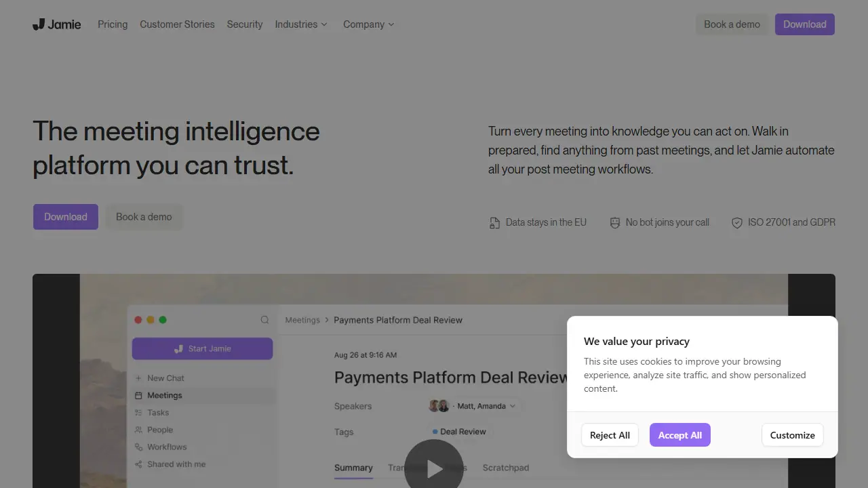Viewport: 868px width, 488px height.
Task: Click the purple Download button in the header
Action: tap(805, 24)
